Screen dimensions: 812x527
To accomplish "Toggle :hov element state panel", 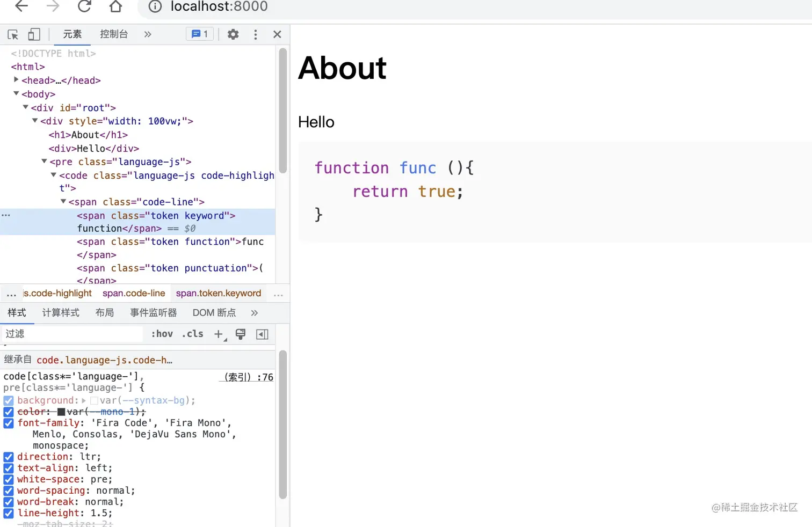I will 162,334.
